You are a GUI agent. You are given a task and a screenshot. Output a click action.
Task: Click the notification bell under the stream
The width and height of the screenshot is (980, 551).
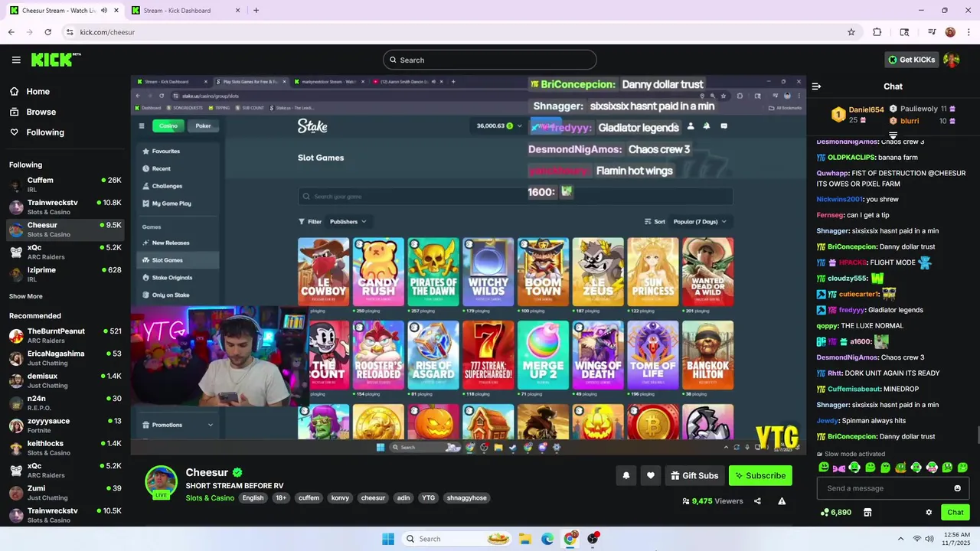coord(626,475)
